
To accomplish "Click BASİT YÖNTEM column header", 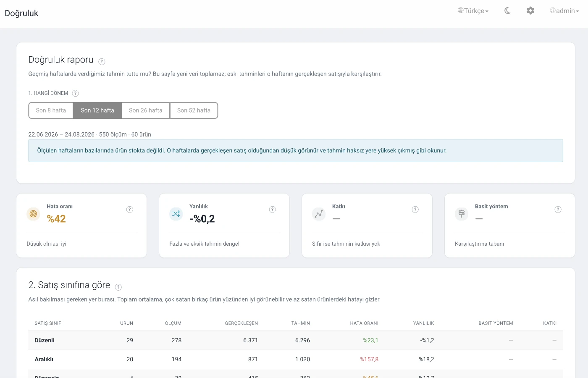I will tap(496, 323).
